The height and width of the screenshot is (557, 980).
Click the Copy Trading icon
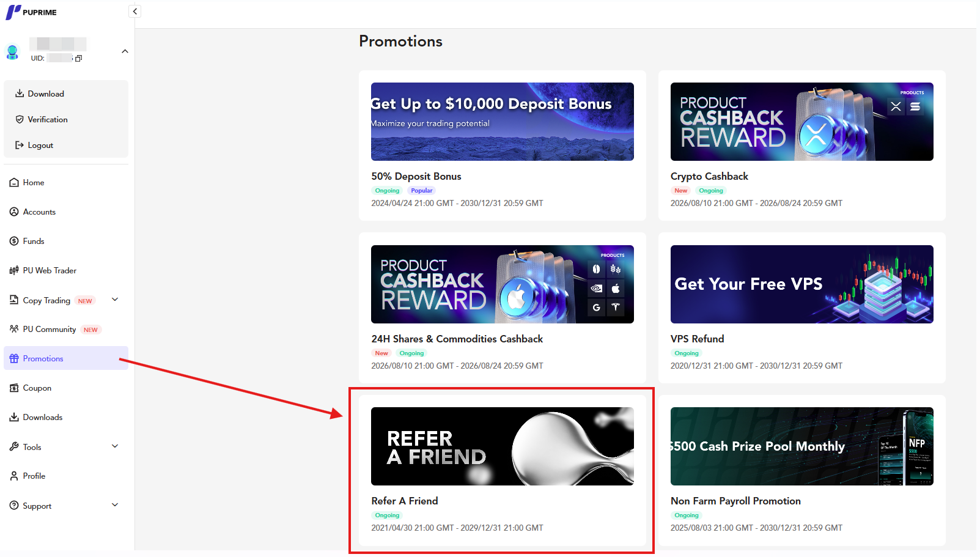point(14,300)
